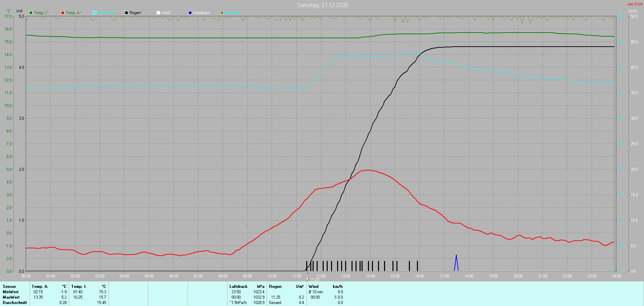This screenshot has width=644, height=306.
Task: Click the Temp. A. average value '0.28'
Action: [x=63, y=303]
